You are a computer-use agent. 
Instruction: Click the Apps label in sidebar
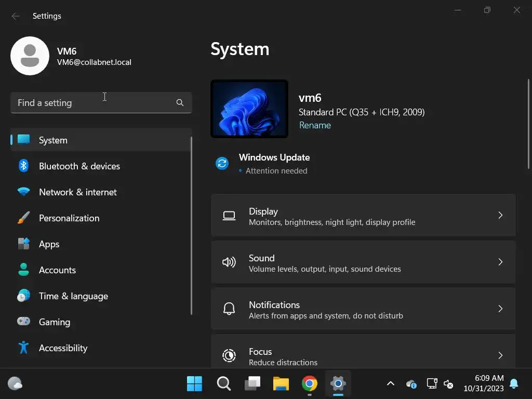49,244
